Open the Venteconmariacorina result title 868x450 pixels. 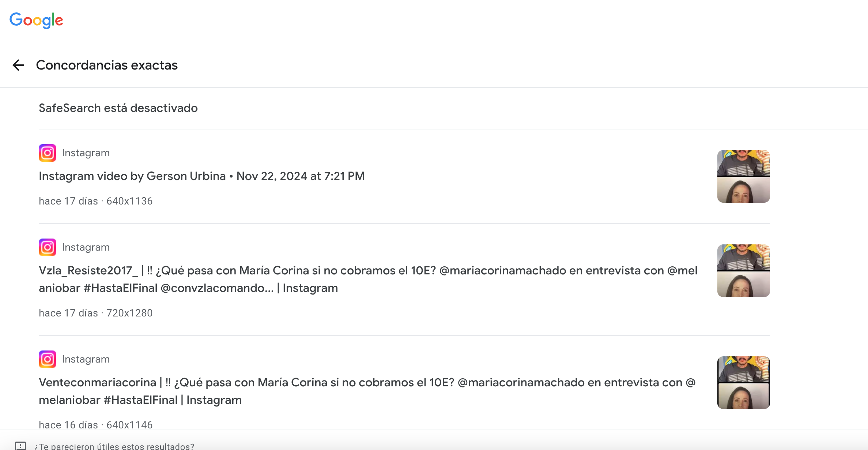(367, 391)
